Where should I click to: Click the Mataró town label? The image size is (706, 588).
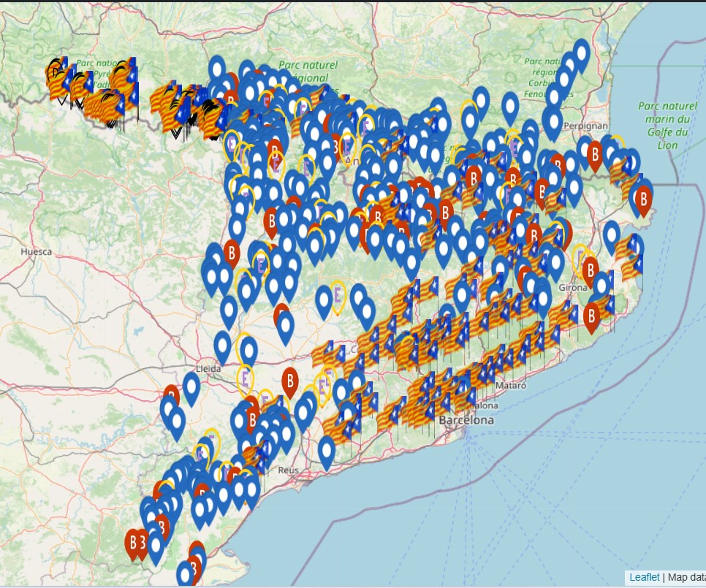coord(510,384)
